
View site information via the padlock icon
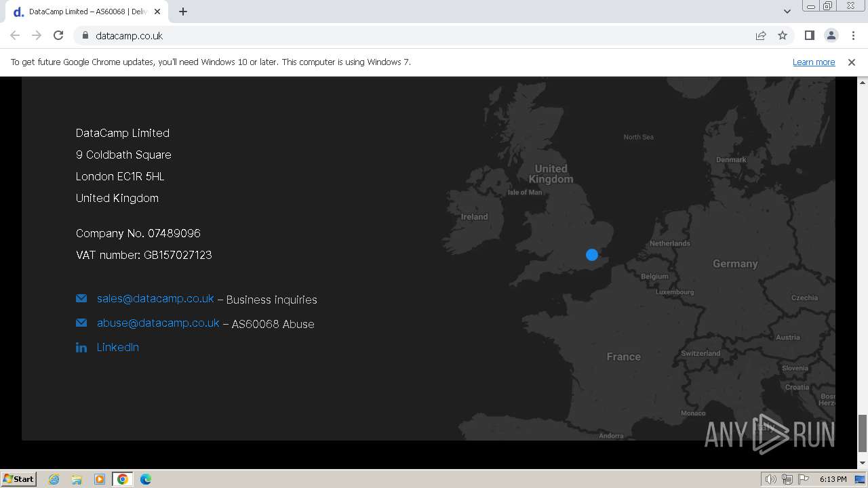pyautogui.click(x=85, y=35)
